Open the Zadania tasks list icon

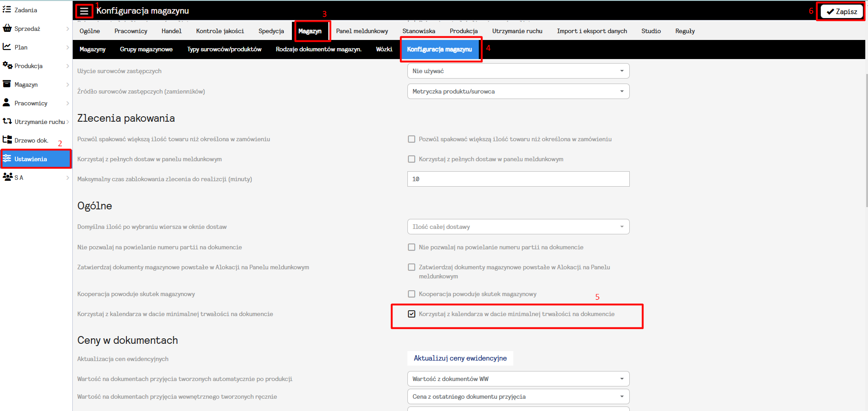pyautogui.click(x=7, y=10)
